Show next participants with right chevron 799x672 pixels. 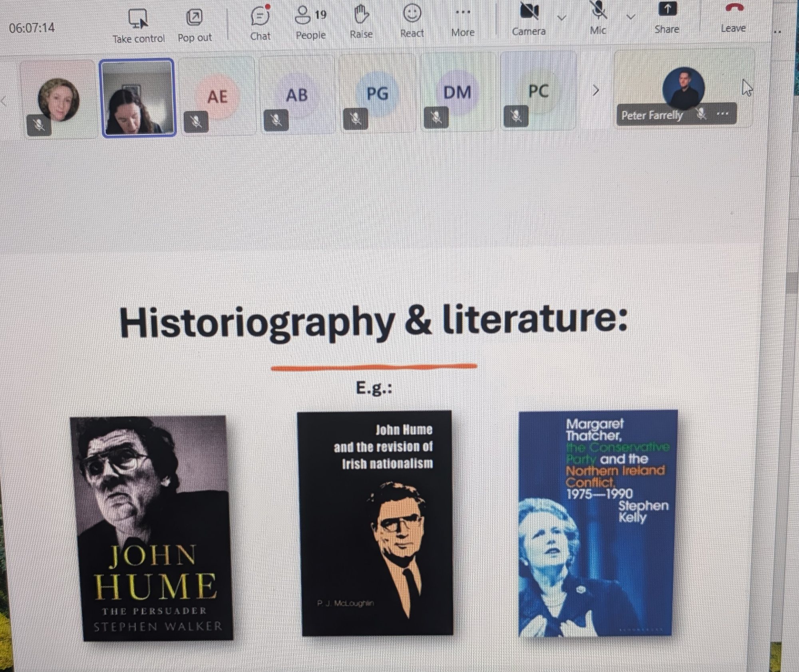596,91
